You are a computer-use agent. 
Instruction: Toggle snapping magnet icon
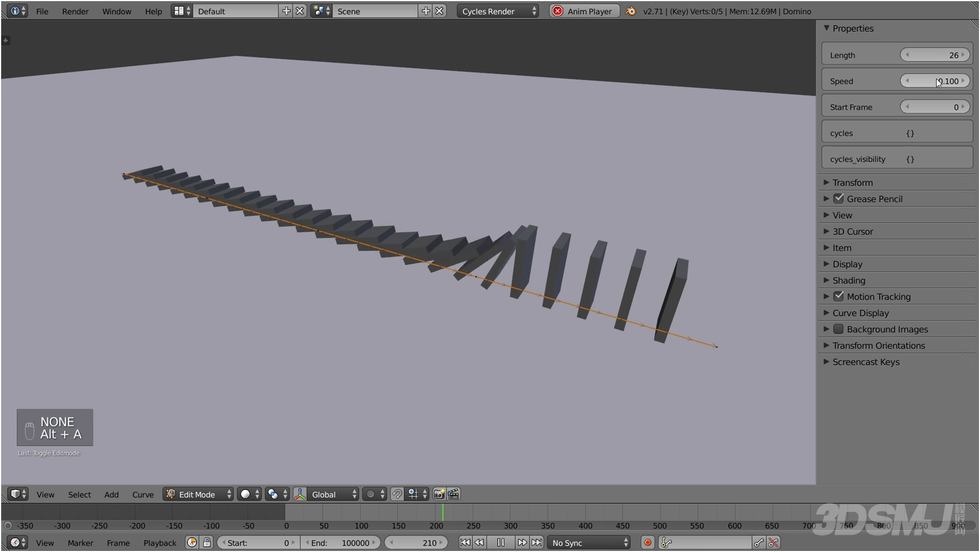pos(396,494)
